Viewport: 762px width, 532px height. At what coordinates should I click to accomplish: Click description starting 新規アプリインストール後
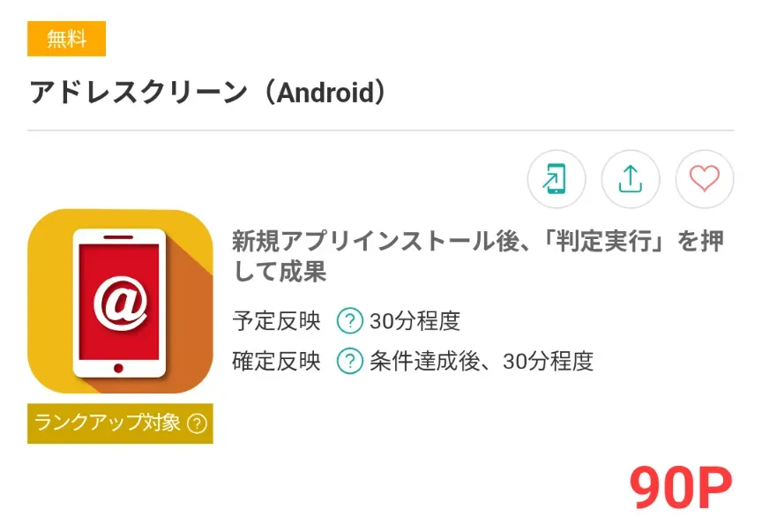479,256
